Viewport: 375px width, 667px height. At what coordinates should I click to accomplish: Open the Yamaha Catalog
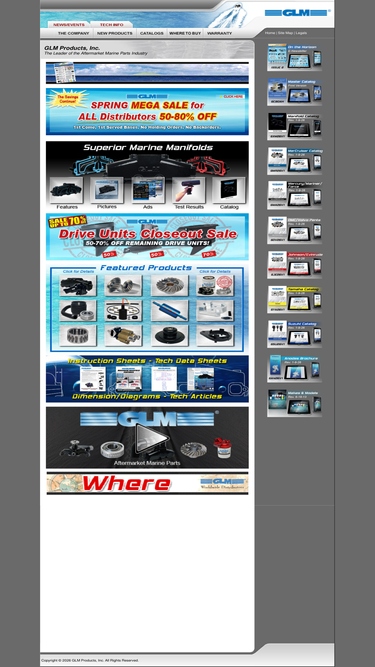[294, 299]
